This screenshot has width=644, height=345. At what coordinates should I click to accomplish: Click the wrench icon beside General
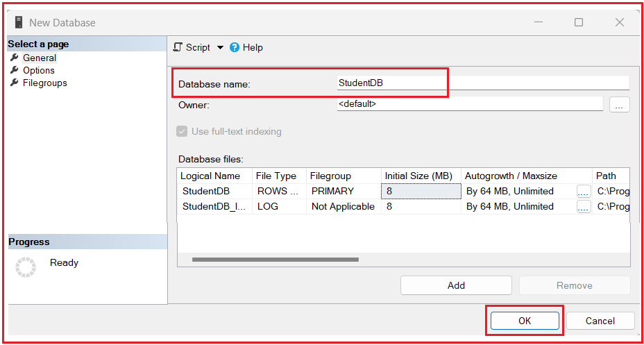15,58
